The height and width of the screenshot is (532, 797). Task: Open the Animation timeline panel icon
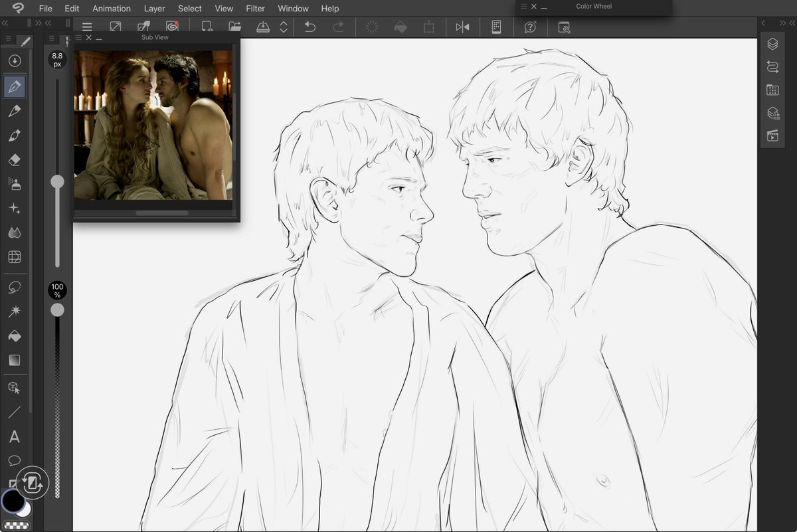tap(772, 135)
